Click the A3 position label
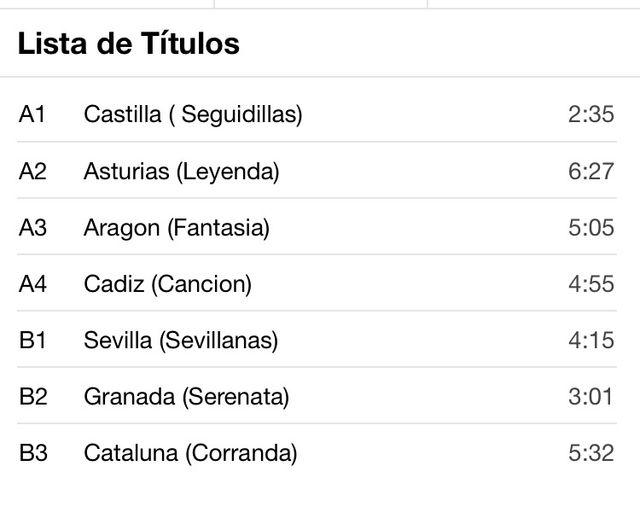 [x=33, y=228]
